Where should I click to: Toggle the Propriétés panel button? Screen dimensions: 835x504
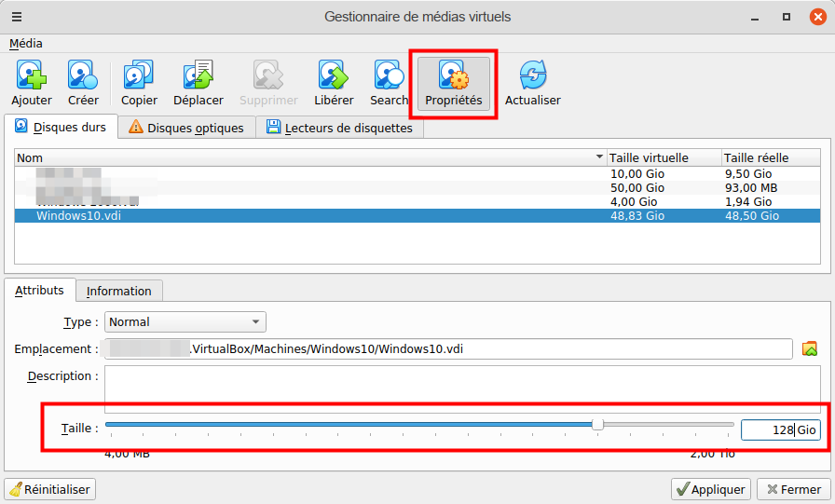click(453, 83)
